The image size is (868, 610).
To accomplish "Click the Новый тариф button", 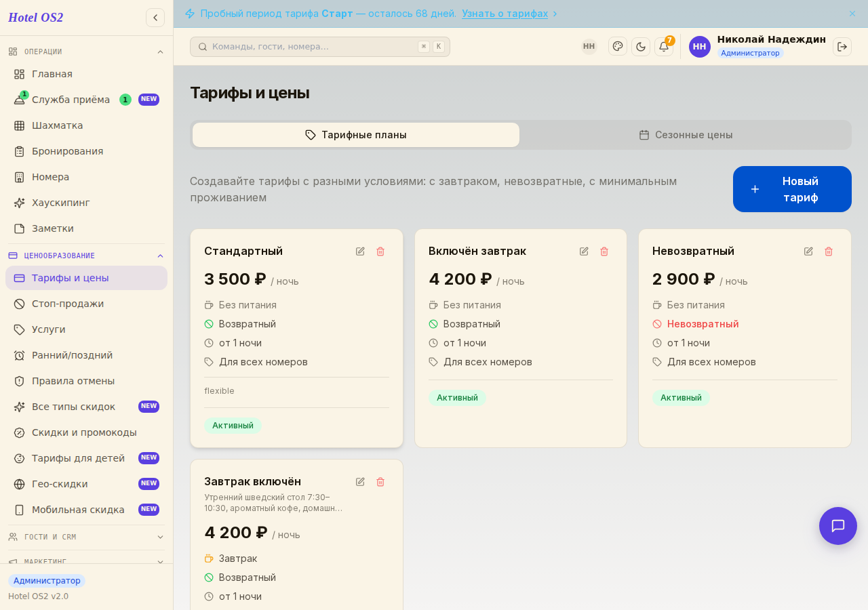I will point(792,189).
